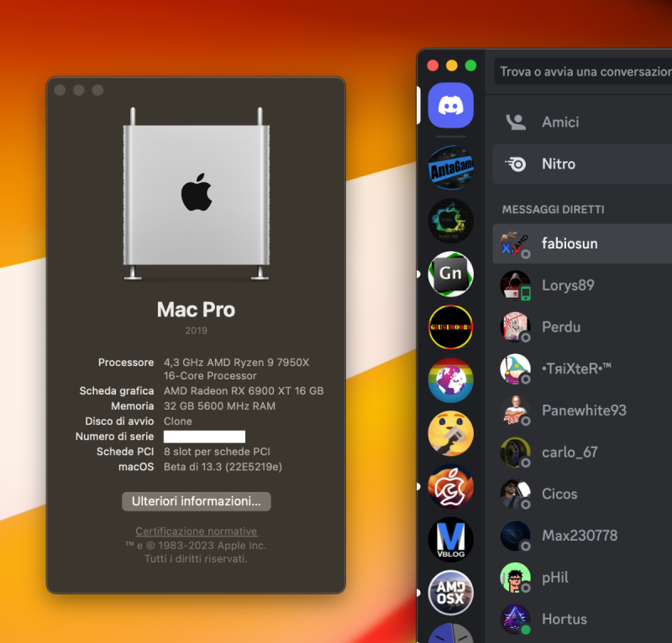This screenshot has height=643, width=672.
Task: Open Certificazione normative link
Action: pyautogui.click(x=197, y=531)
